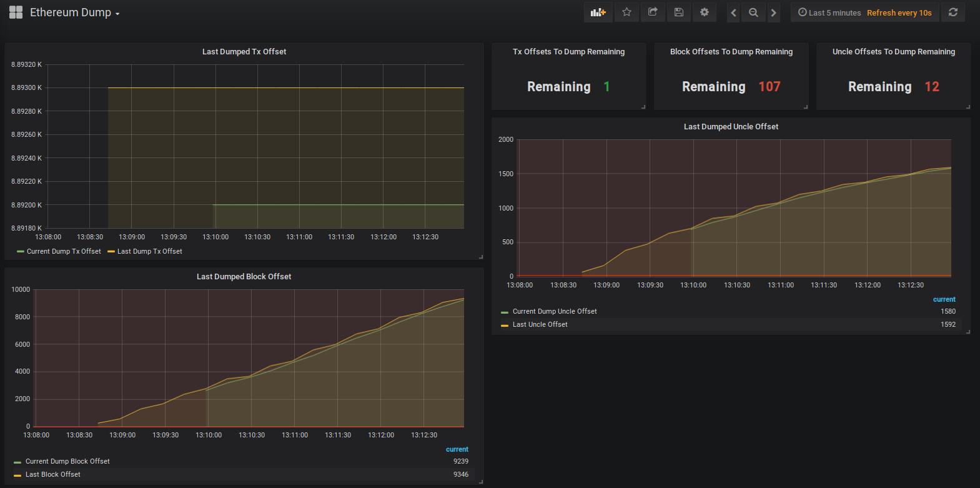The width and height of the screenshot is (980, 488).
Task: Click the Refresh every 10s label
Action: click(x=899, y=12)
